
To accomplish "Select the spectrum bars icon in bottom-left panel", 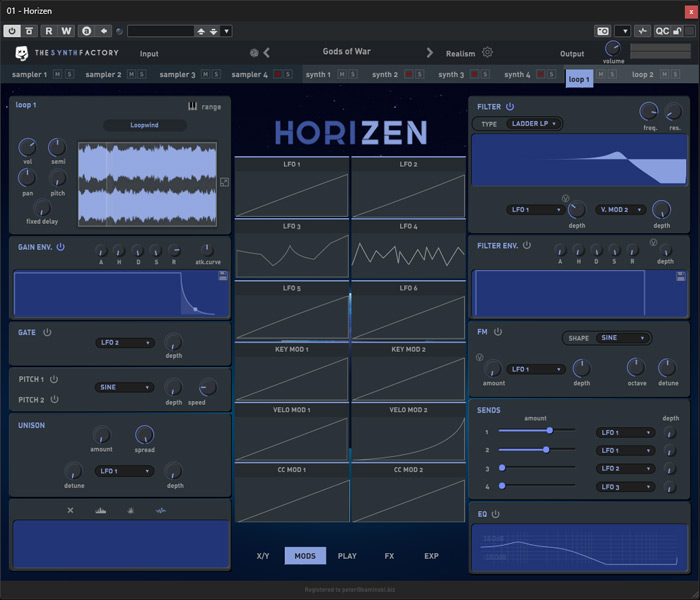I will 100,510.
